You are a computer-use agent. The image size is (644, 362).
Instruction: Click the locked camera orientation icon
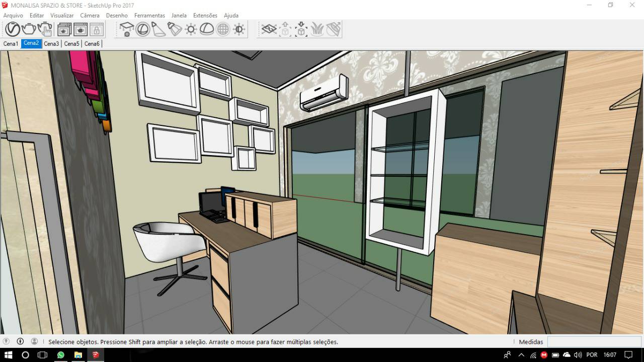point(97,29)
